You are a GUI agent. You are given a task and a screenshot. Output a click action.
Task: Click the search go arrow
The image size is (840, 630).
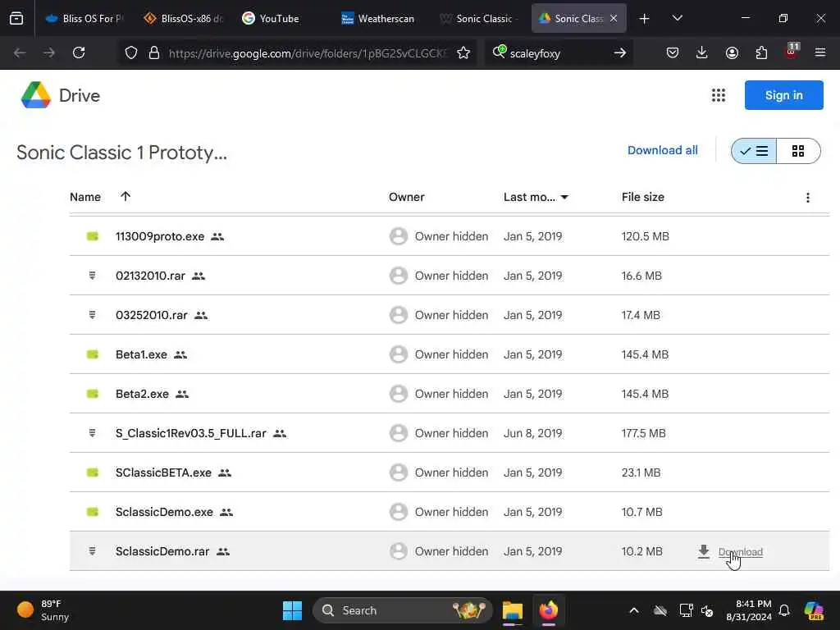[x=620, y=52]
